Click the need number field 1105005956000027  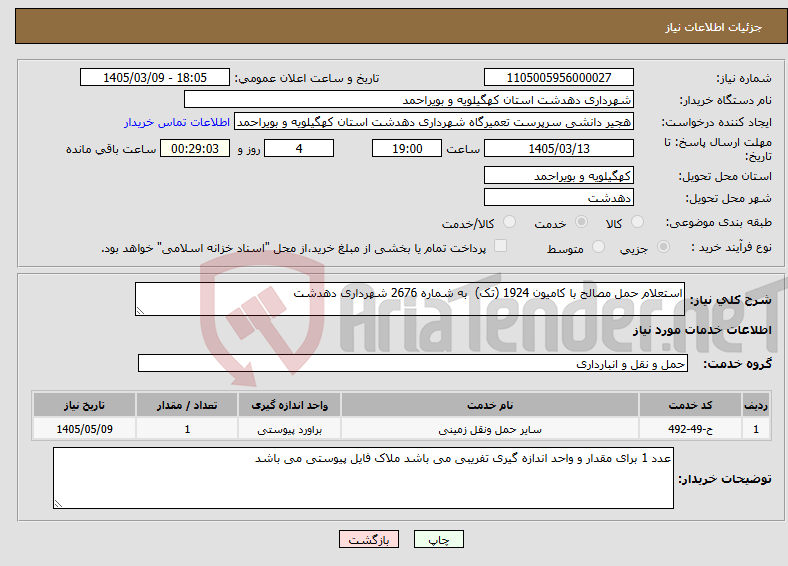point(559,77)
